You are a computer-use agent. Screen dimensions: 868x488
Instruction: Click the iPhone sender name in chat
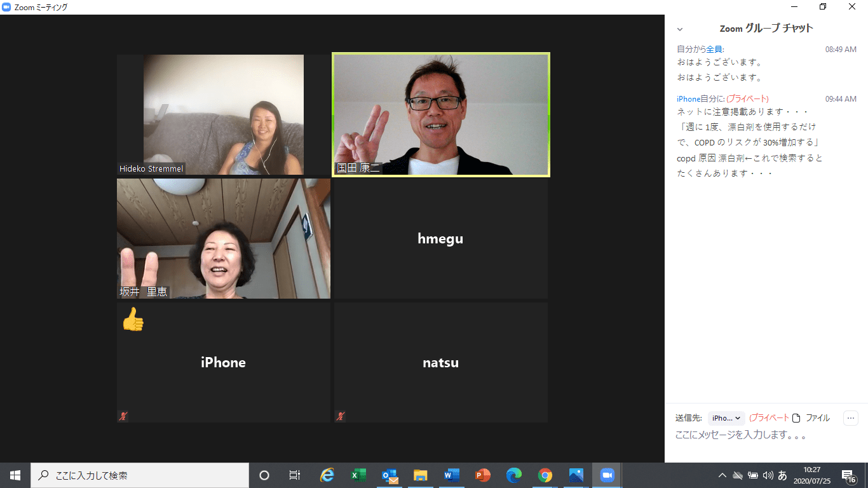click(688, 99)
